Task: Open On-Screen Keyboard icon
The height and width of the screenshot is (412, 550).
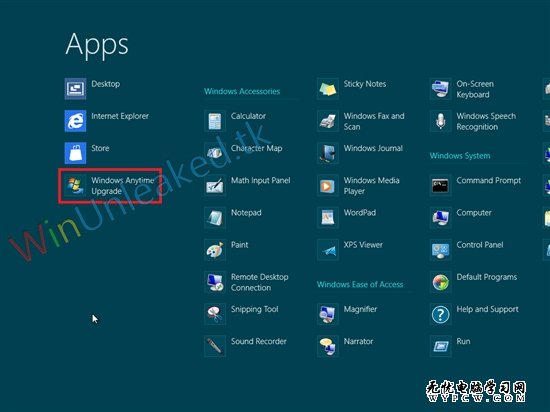Action: coord(441,89)
